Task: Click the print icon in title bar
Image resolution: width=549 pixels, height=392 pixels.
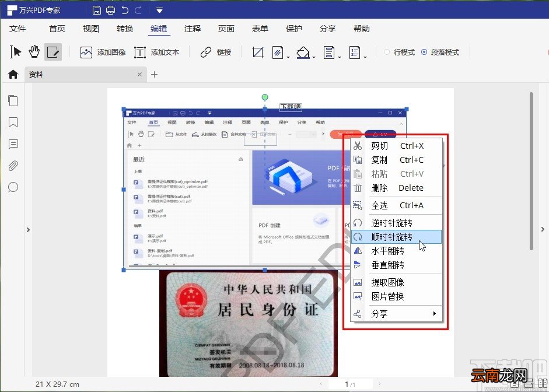Action: 111,10
